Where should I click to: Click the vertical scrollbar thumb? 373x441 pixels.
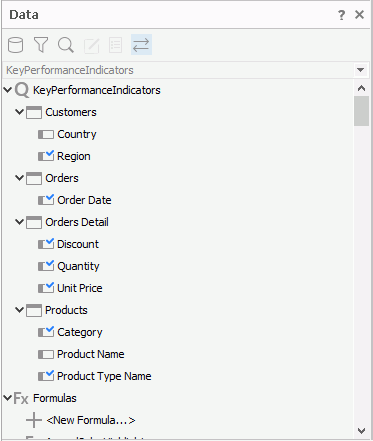(x=361, y=111)
